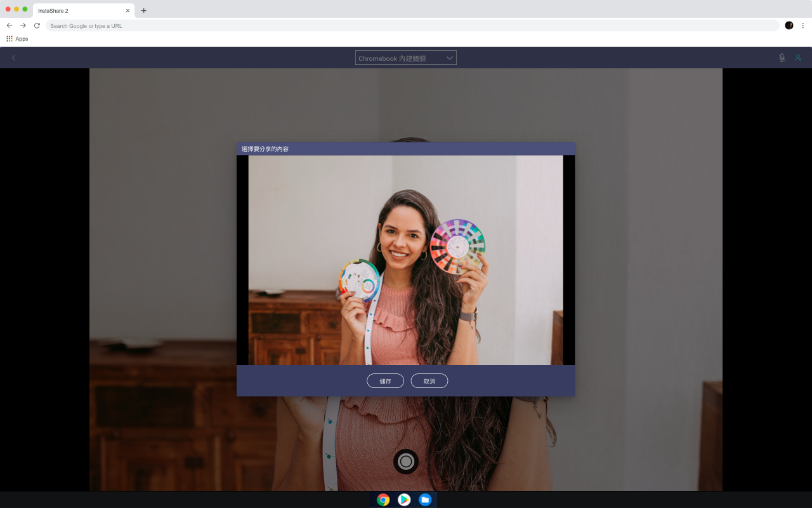Open the participants icon at top right

pos(798,58)
